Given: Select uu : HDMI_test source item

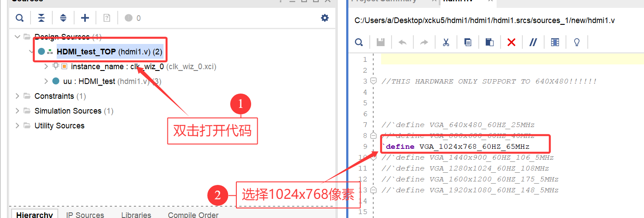Looking at the screenshot, I should click(112, 81).
